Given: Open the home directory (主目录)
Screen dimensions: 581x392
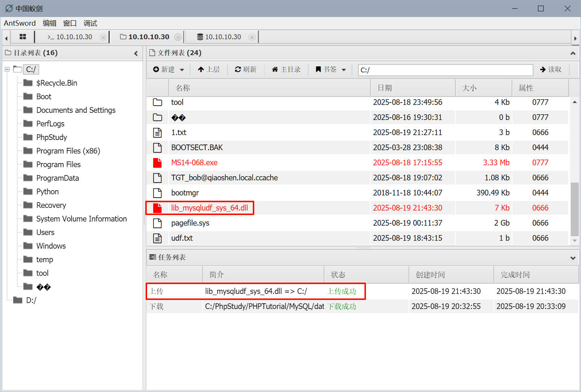Looking at the screenshot, I should point(286,69).
